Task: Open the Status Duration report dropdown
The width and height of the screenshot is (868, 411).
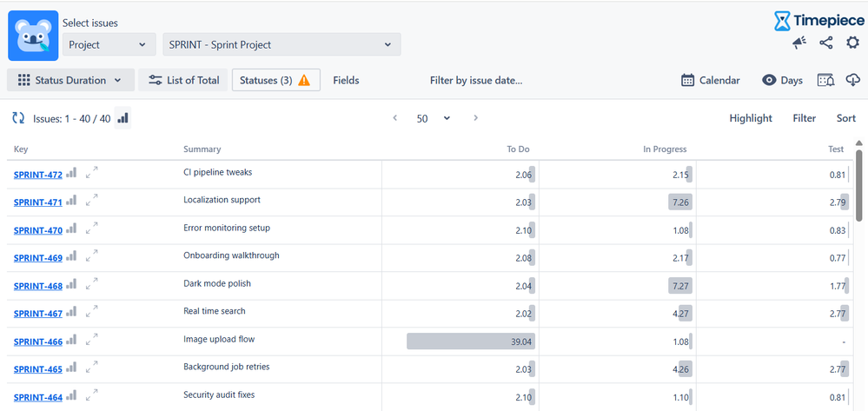Action: pos(70,80)
